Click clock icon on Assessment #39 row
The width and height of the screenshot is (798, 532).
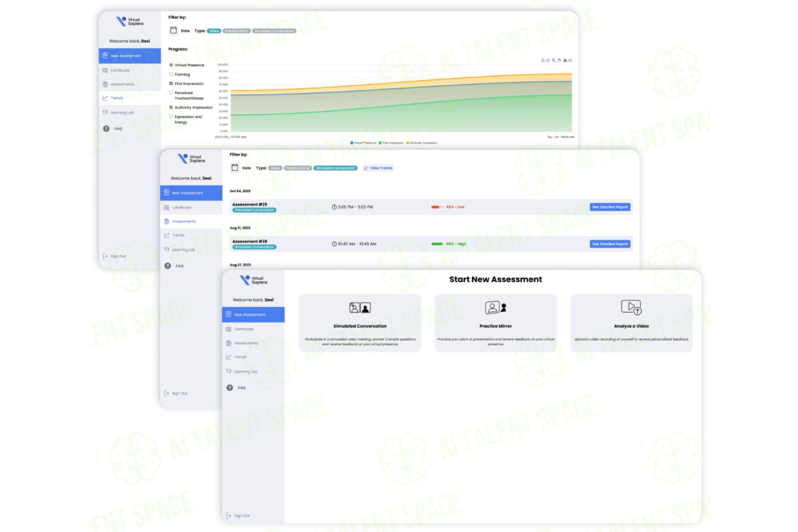coord(335,207)
